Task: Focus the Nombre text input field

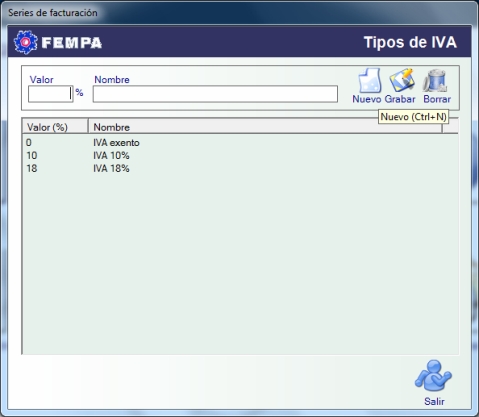Action: pos(215,94)
